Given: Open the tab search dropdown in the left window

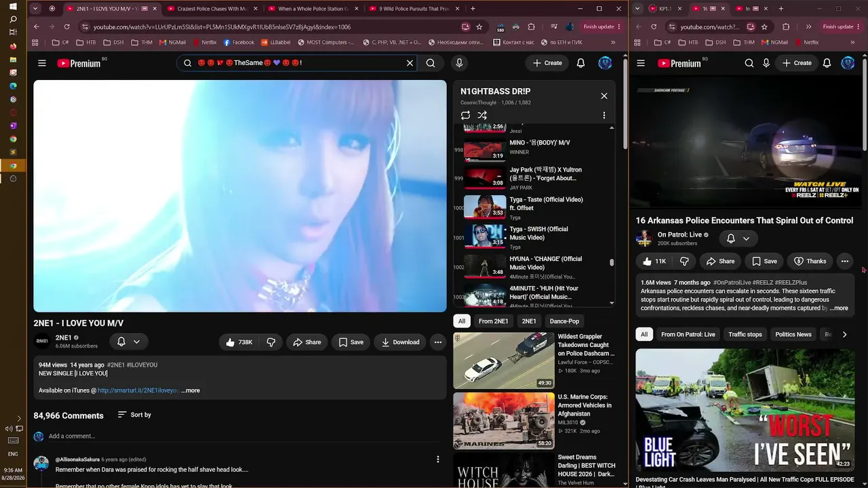Looking at the screenshot, I should point(35,9).
